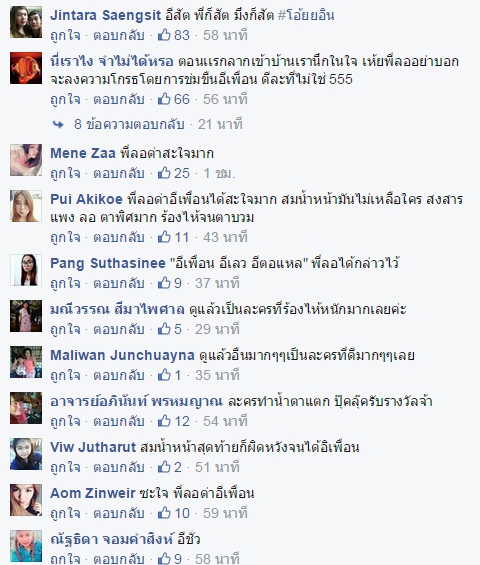Click the thumbs-up icon showing 12 likes
Screen dimensions: 480x565
tap(164, 421)
